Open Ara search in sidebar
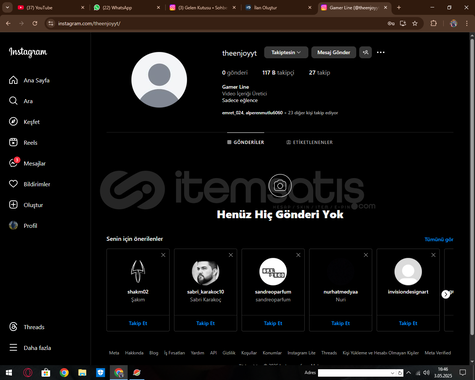The width and height of the screenshot is (475, 380). [21, 101]
